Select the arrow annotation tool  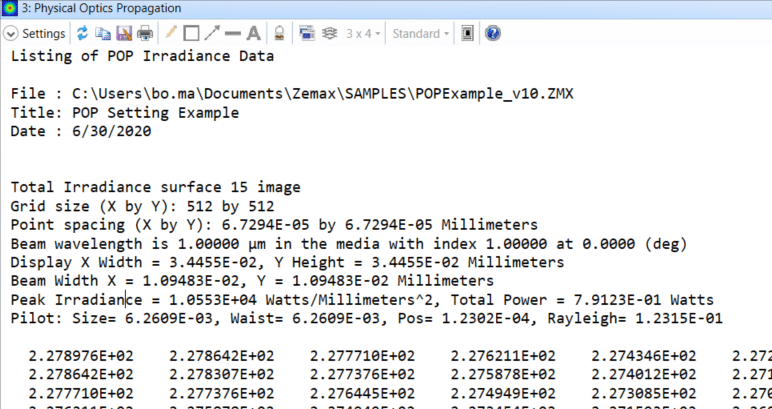[212, 33]
